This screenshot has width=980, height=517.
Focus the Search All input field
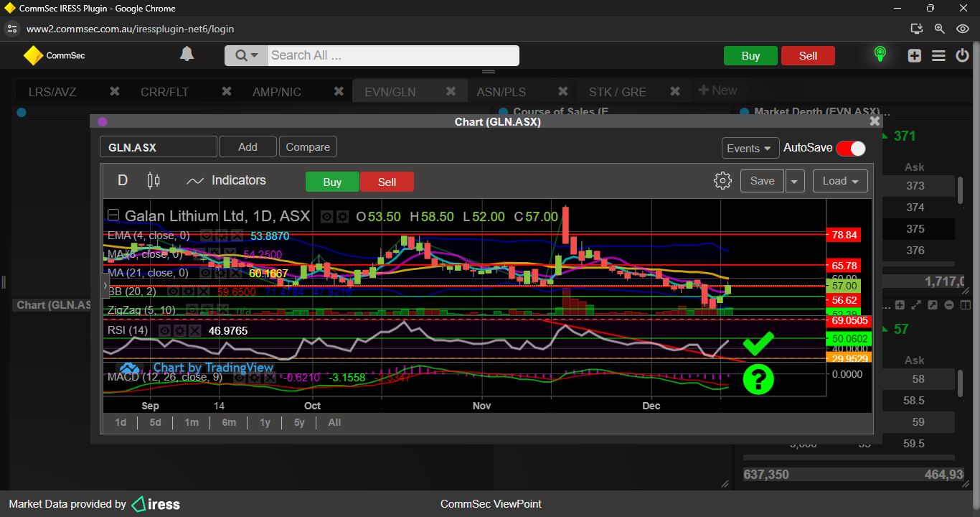(393, 56)
